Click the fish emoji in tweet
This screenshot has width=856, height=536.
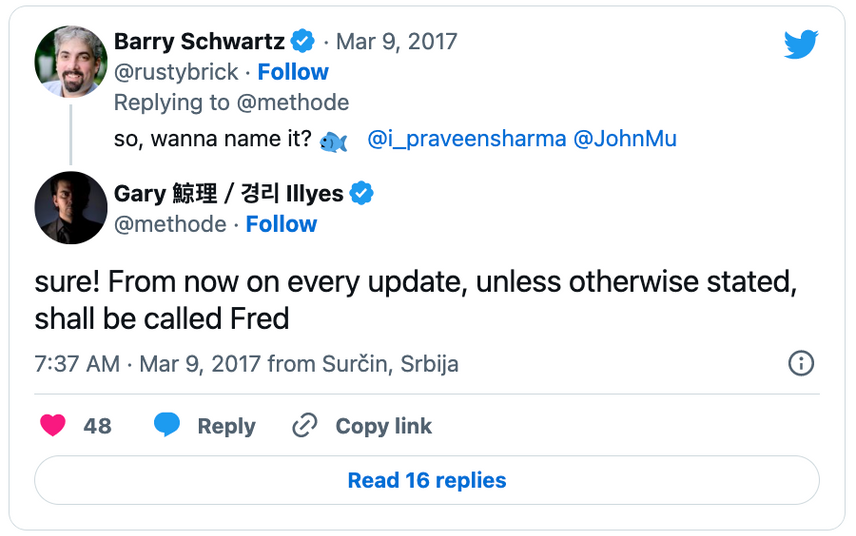(334, 141)
